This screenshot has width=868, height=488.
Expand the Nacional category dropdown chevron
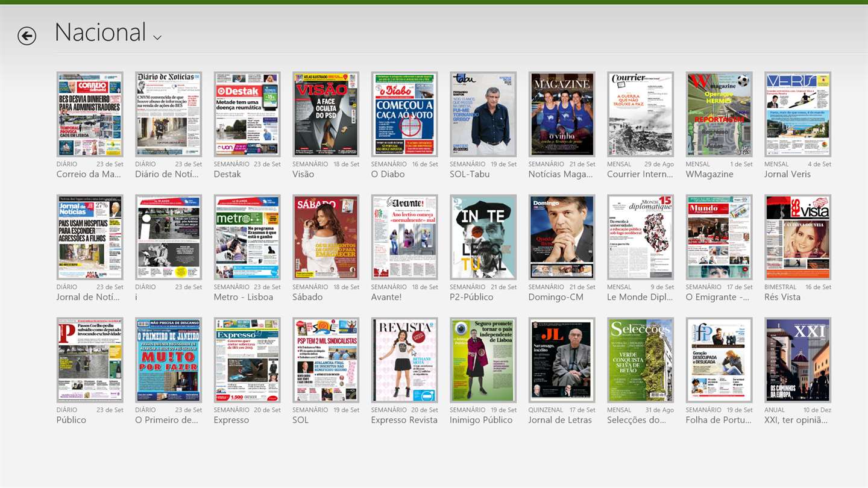(157, 38)
